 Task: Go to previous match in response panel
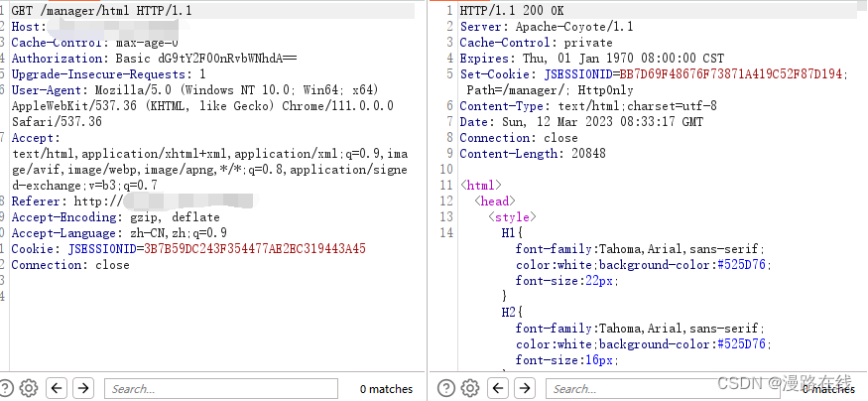[x=498, y=388]
